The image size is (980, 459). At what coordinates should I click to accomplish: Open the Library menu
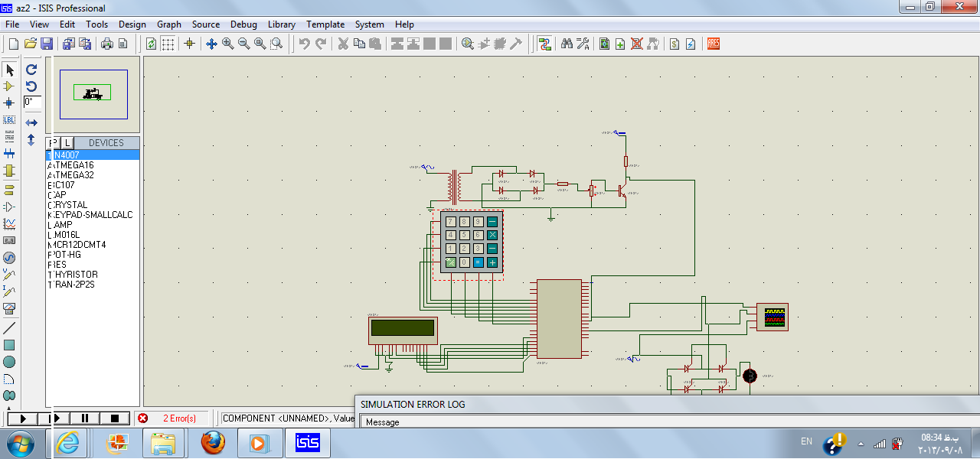(x=282, y=24)
